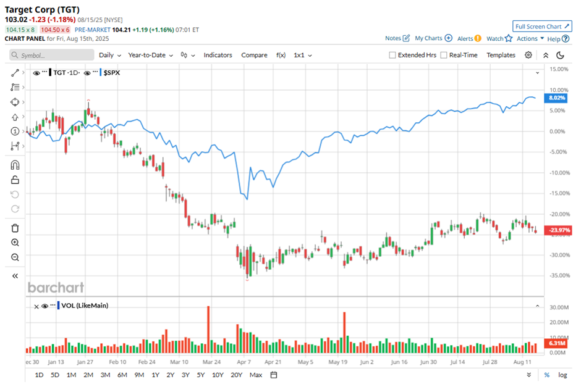Undo last chart action

click(x=15, y=194)
